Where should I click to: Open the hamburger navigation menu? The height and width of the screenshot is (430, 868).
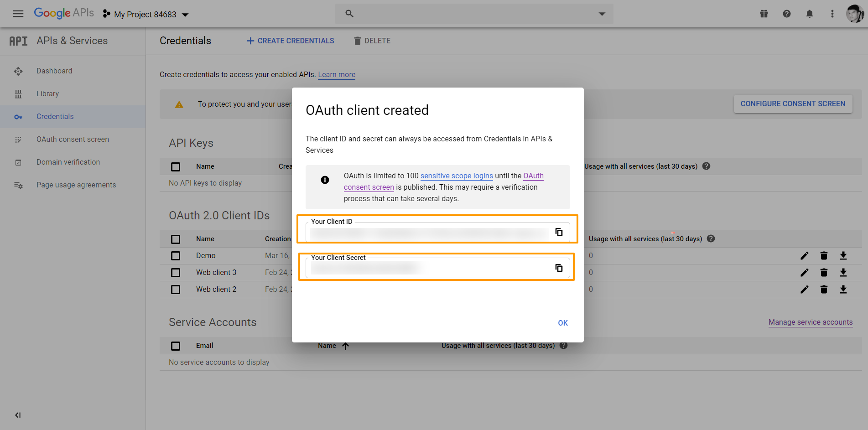18,14
